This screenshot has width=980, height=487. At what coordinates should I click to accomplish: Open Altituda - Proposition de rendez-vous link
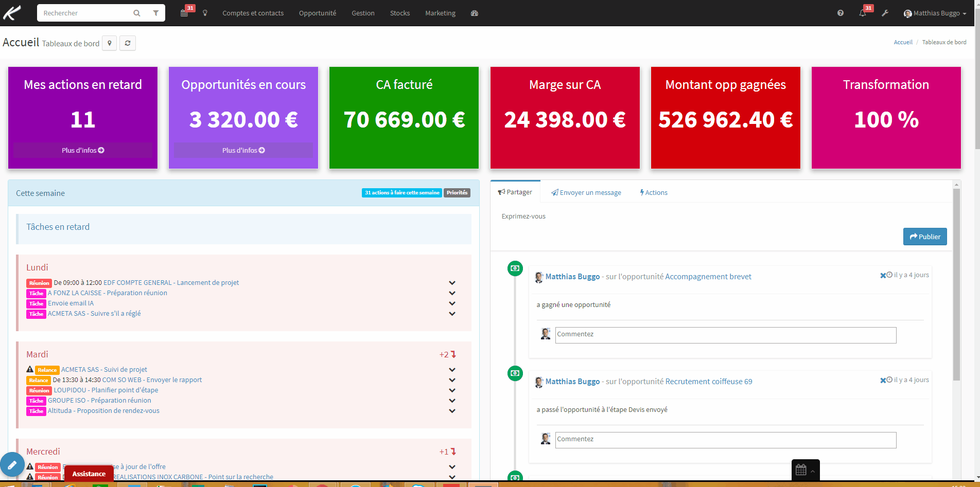click(x=103, y=411)
